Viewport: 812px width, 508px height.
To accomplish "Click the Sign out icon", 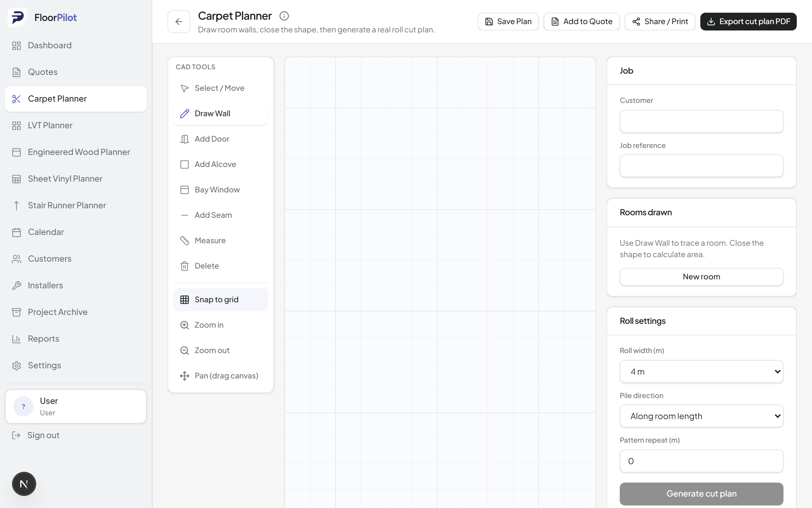I will (x=16, y=435).
